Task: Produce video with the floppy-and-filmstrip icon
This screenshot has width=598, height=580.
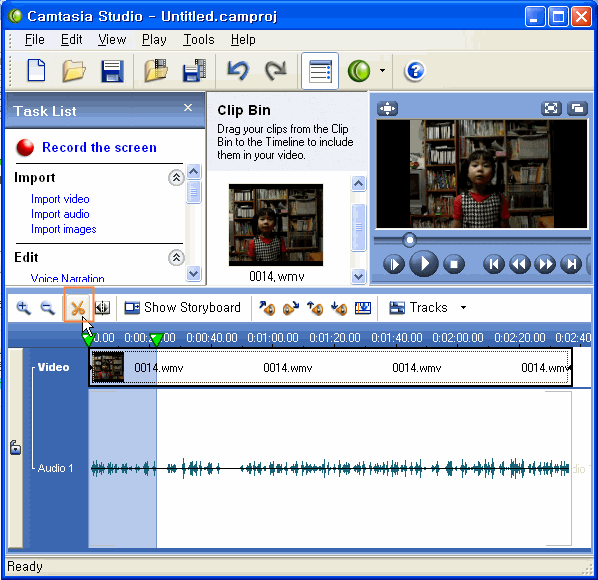Action: [195, 71]
